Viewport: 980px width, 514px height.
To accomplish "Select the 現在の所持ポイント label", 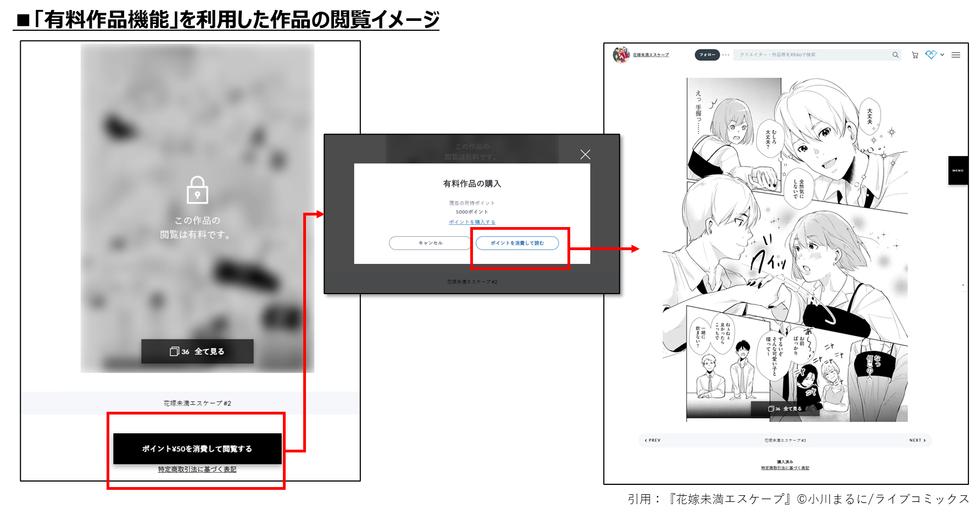I will 472,203.
